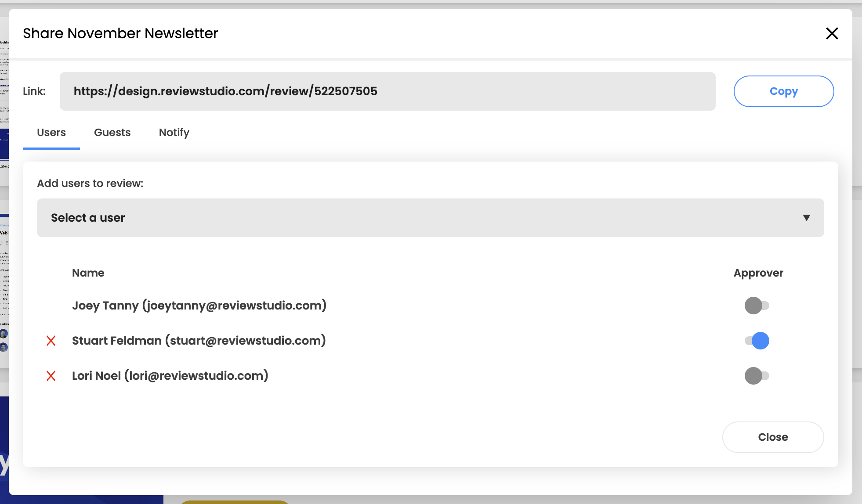The image size is (862, 504).
Task: Click the Approver column header
Action: 758,273
